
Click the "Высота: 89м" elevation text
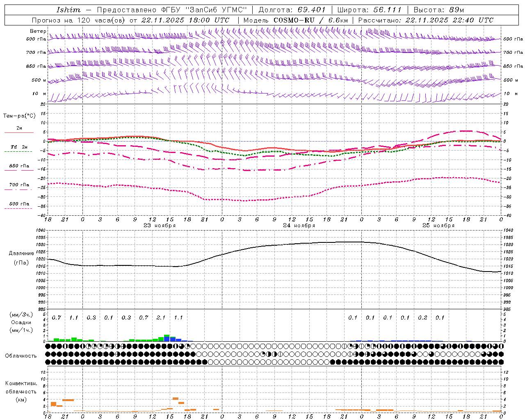pyautogui.click(x=439, y=10)
